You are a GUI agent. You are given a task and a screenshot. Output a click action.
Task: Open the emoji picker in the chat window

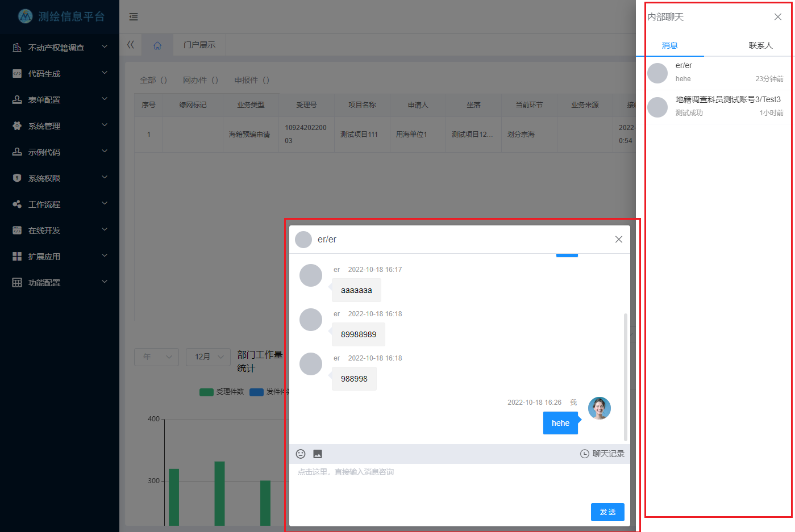point(300,454)
